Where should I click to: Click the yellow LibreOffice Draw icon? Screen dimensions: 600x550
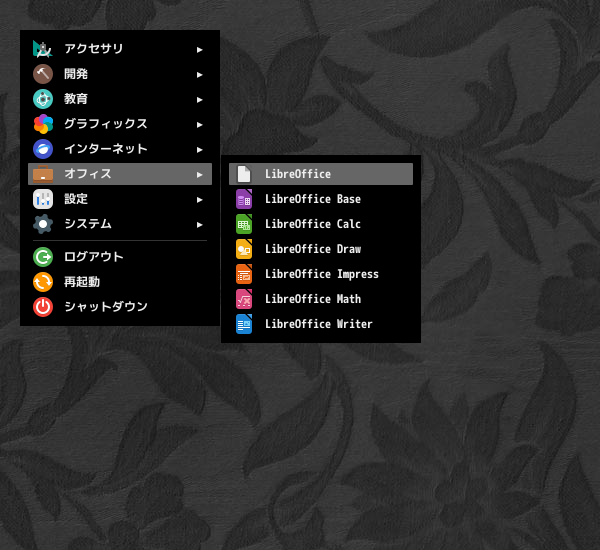pyautogui.click(x=244, y=249)
